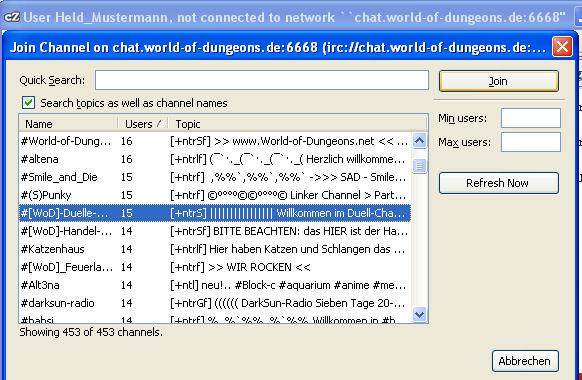
Task: Click the channel list scrollbar thumb
Action: coord(419,166)
